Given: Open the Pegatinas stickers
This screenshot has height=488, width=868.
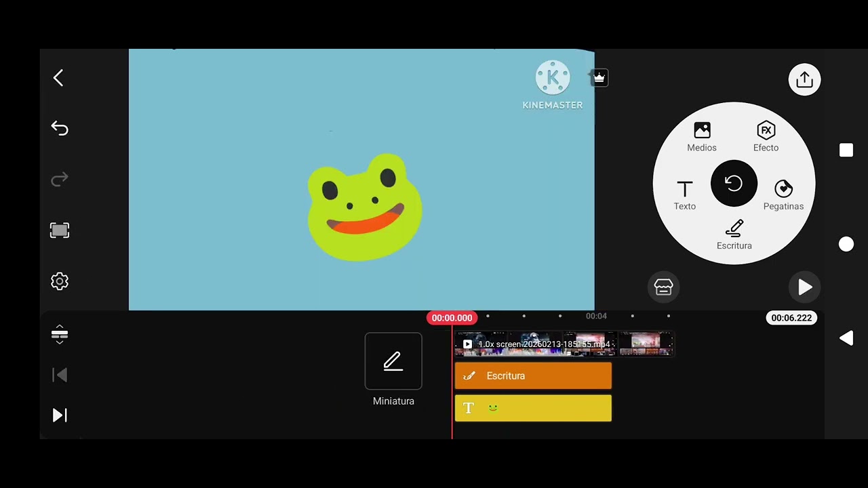Looking at the screenshot, I should click(x=783, y=196).
